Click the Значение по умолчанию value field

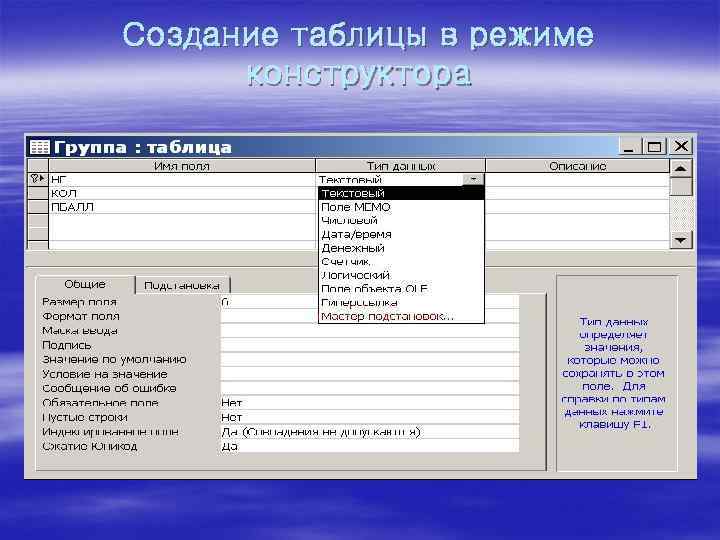pyautogui.click(x=370, y=360)
